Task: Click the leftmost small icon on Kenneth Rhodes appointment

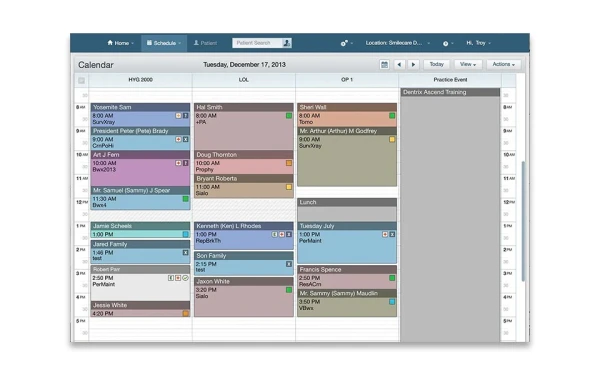Action: [274, 234]
